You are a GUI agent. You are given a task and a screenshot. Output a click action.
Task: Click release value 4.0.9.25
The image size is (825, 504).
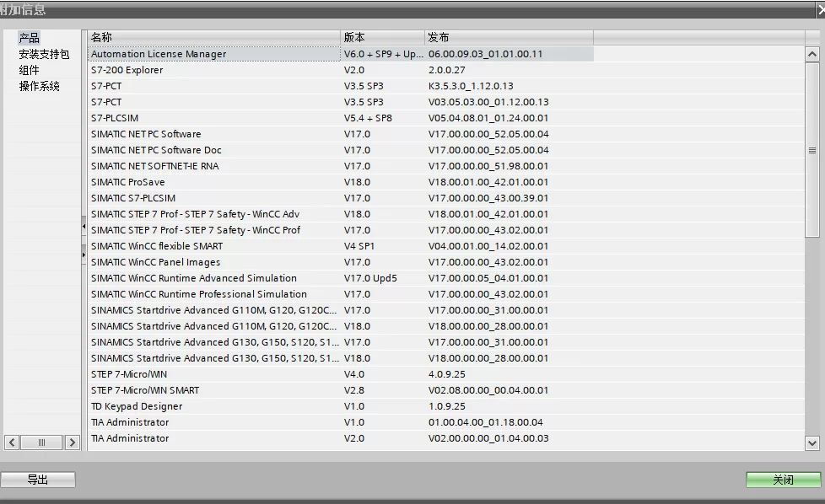[x=447, y=375]
